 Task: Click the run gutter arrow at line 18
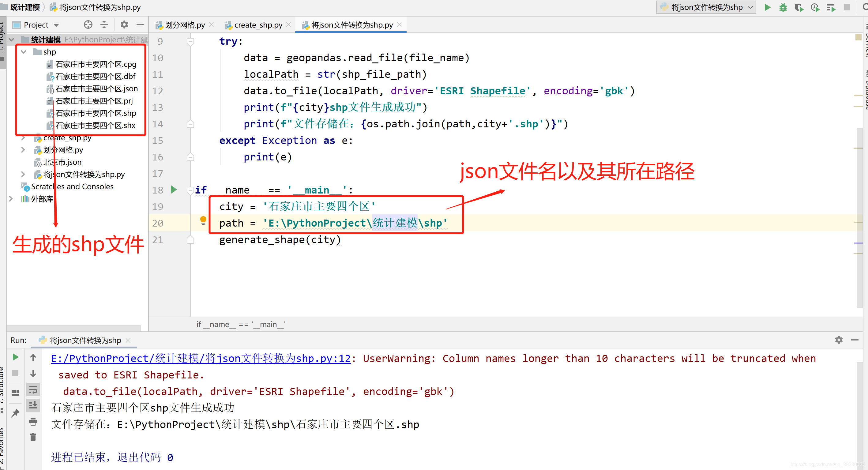coord(174,190)
